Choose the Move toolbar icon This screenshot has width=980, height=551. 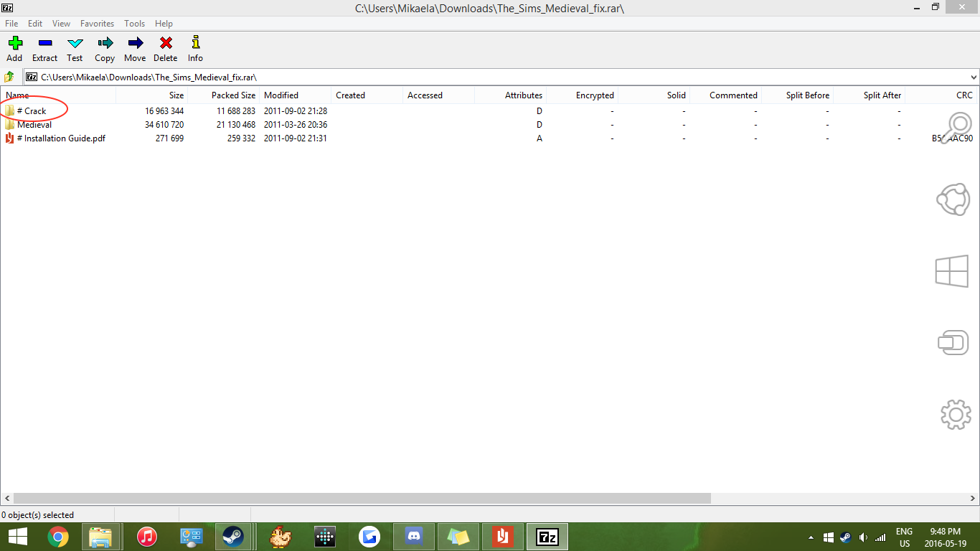pos(135,49)
